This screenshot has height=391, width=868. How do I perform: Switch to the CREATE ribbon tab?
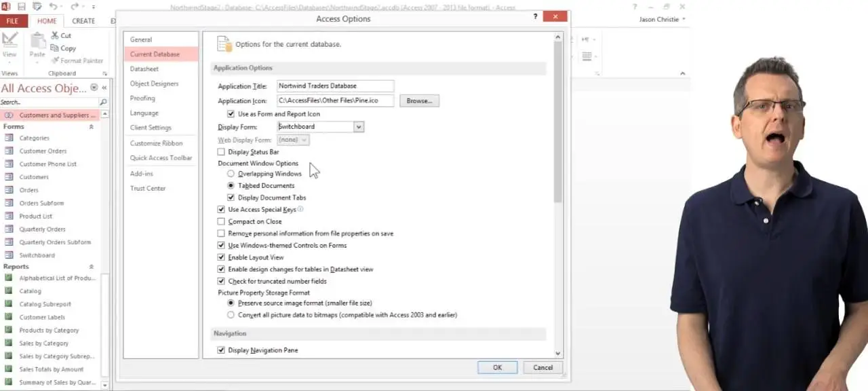[x=83, y=21]
